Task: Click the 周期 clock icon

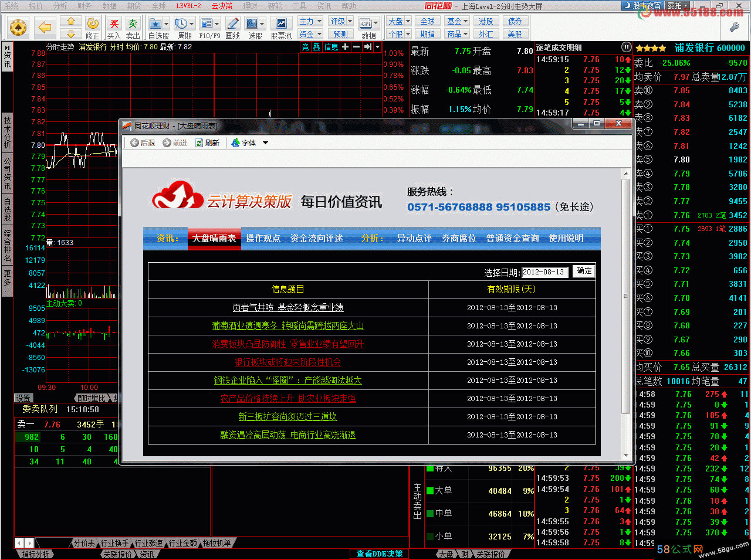Action: pos(181,23)
